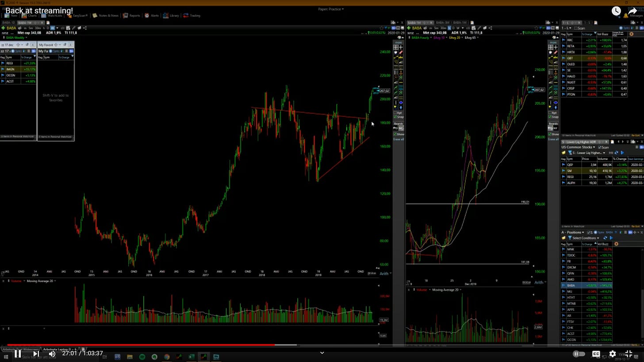Select GBT row in the 1 - L watchlist
Viewport: 644px width, 362px height.
pyautogui.click(x=594, y=58)
